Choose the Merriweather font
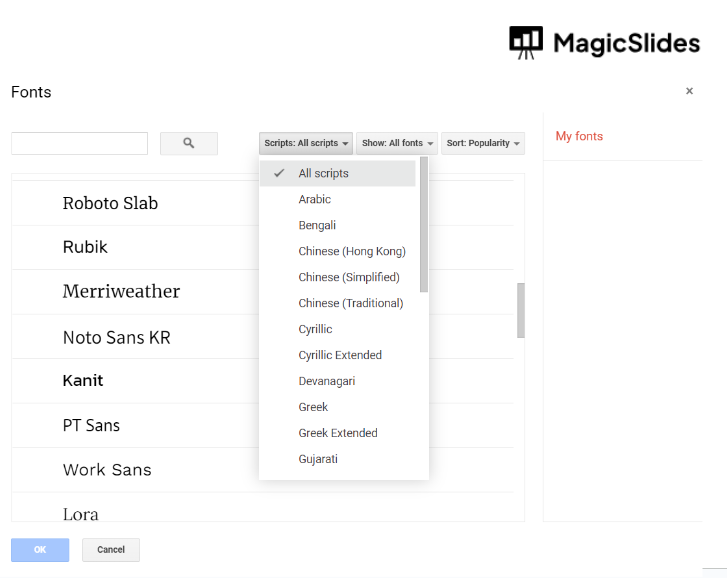The width and height of the screenshot is (727, 578). [121, 292]
